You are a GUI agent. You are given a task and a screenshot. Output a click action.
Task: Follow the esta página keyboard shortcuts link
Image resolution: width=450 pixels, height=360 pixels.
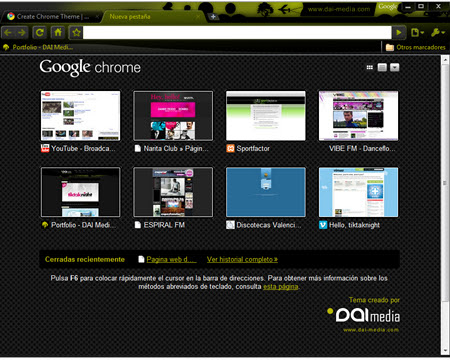pos(281,287)
